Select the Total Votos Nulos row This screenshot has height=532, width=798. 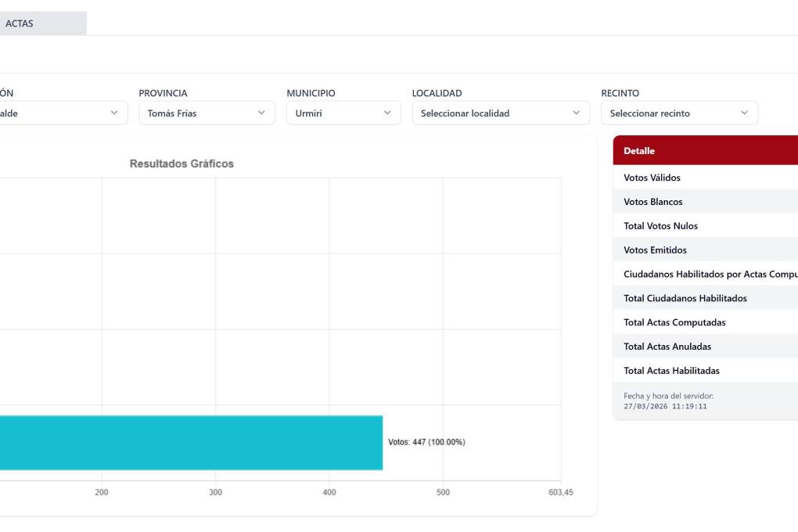point(704,226)
